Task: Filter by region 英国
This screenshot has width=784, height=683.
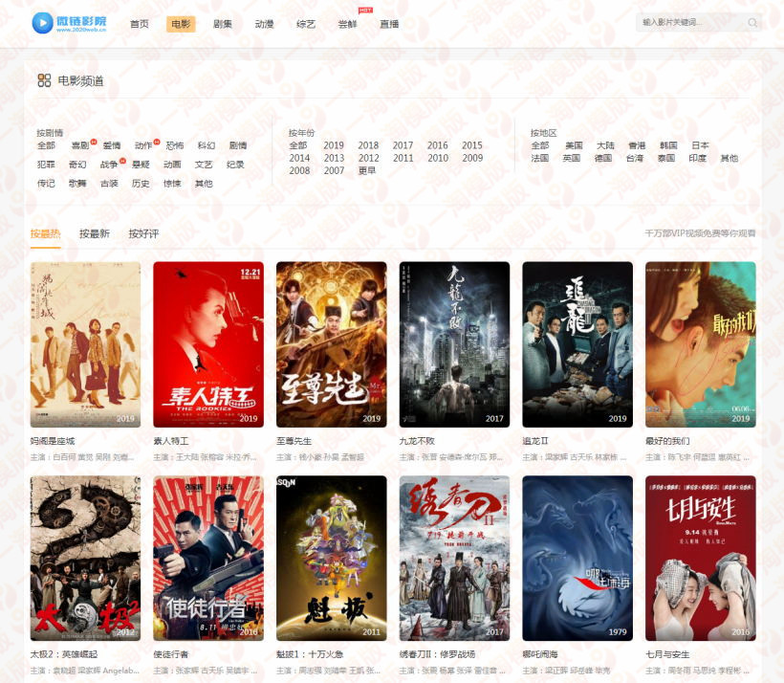Action: click(x=572, y=158)
